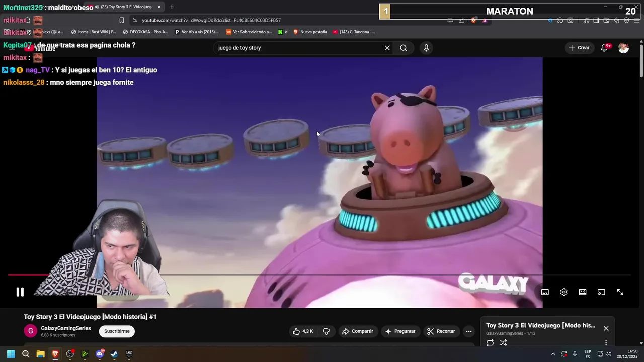
Task: Open the taskbar network icon
Action: 600,354
